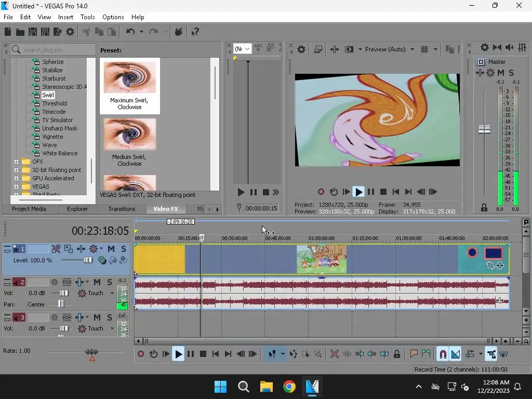Open the event pan/crop icon on the clip
Viewport: 532px width, 399px height.
(490, 265)
